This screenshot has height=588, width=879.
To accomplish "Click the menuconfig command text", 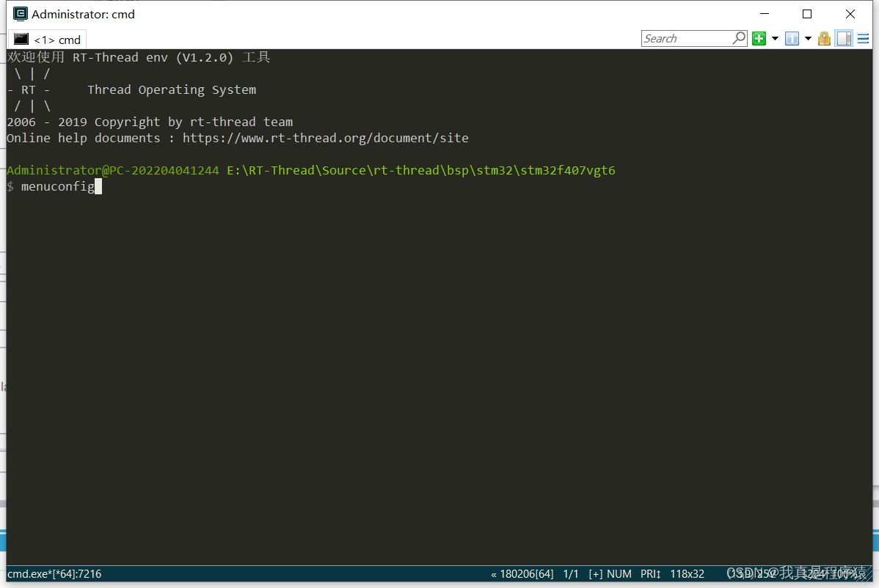I will [58, 186].
